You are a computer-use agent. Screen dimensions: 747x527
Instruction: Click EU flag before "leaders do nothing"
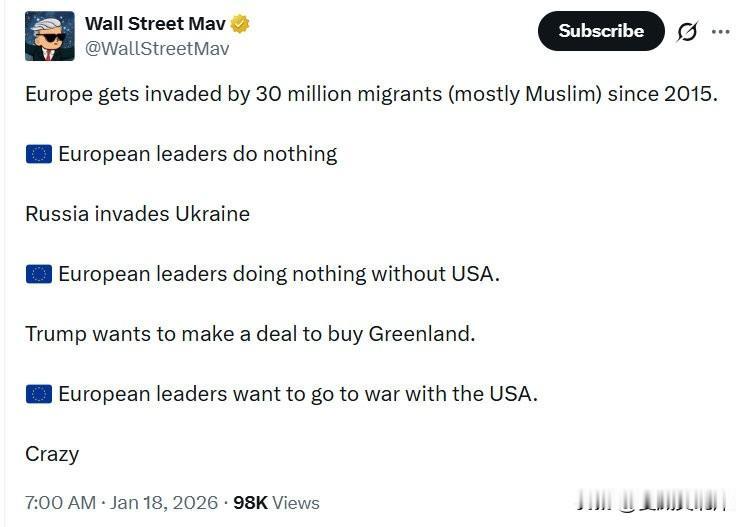(39, 154)
